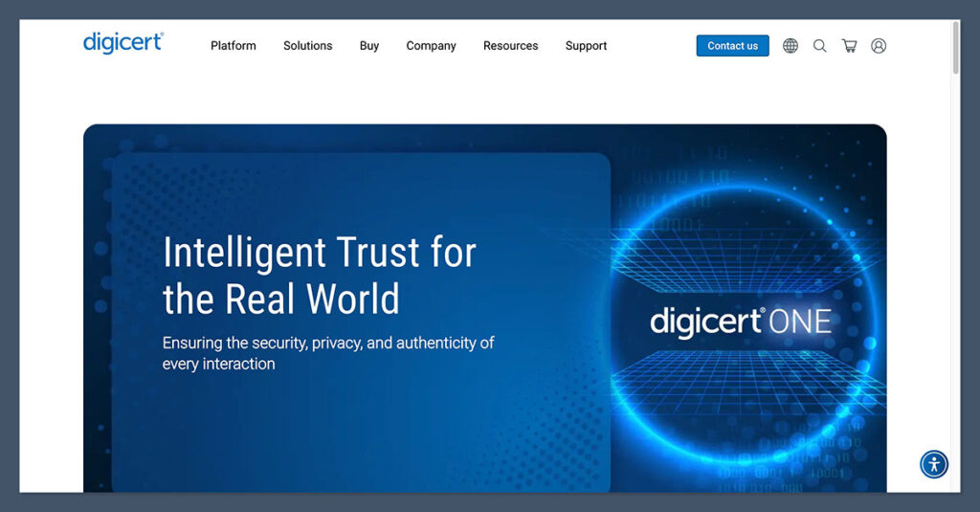Open the Company menu item
Screen dimensions: 980x512
coord(431,46)
